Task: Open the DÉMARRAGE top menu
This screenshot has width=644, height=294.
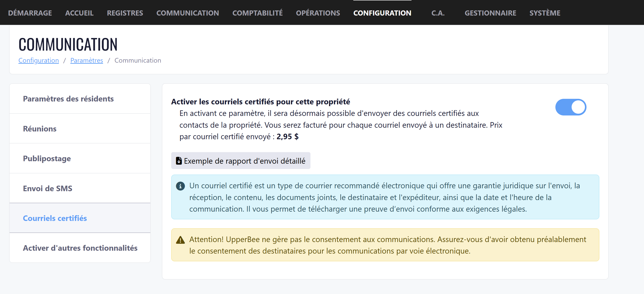Action: pyautogui.click(x=30, y=13)
